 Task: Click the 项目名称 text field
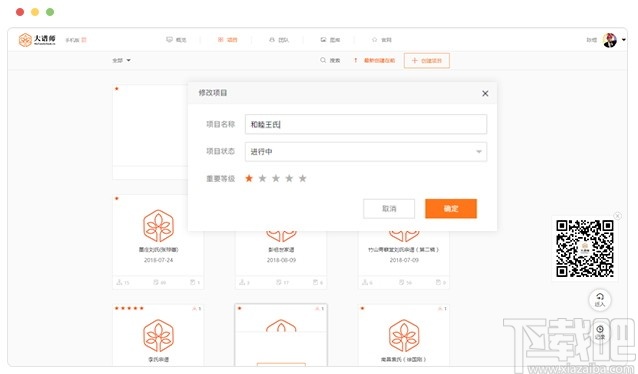click(x=366, y=124)
